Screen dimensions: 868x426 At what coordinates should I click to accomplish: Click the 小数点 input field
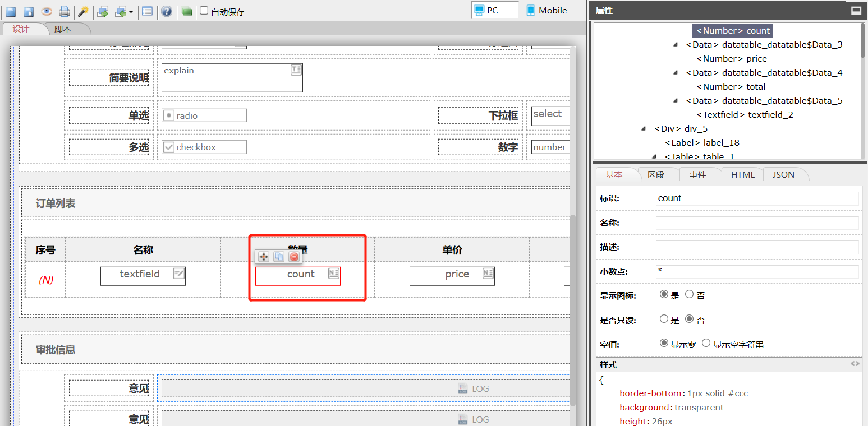coord(757,272)
